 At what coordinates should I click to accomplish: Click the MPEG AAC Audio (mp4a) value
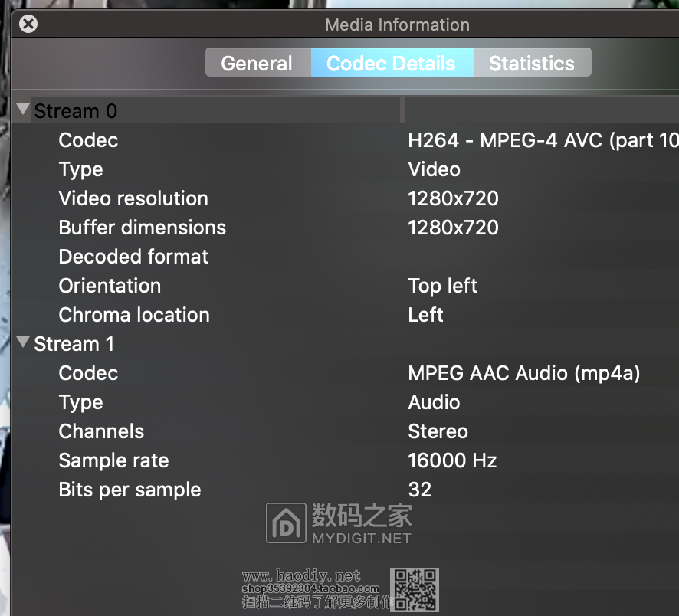point(523,373)
